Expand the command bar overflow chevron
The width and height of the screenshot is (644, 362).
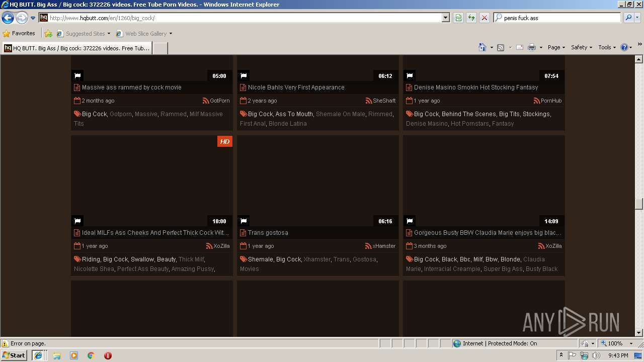640,44
